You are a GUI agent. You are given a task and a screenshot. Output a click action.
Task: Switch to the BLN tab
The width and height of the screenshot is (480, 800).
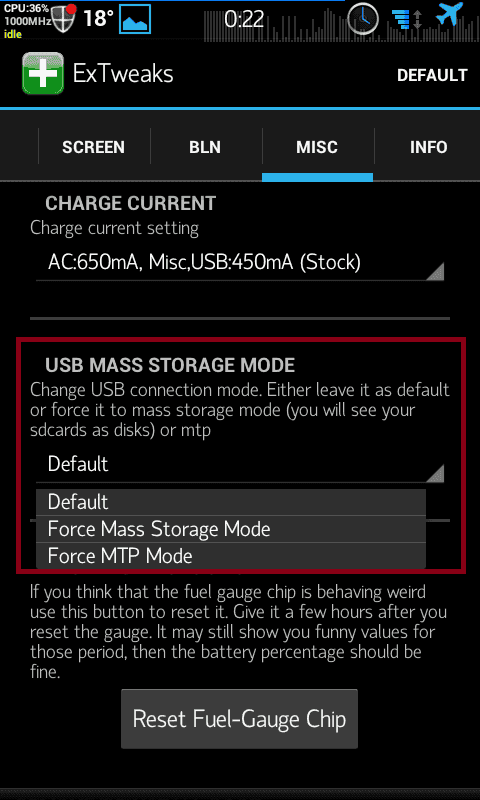(x=205, y=147)
